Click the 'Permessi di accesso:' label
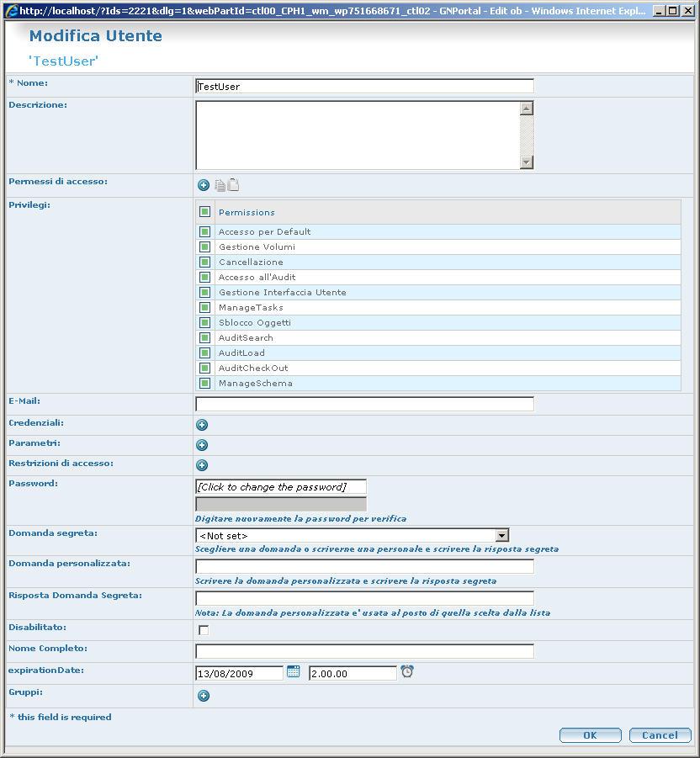700x758 pixels. pos(58,181)
